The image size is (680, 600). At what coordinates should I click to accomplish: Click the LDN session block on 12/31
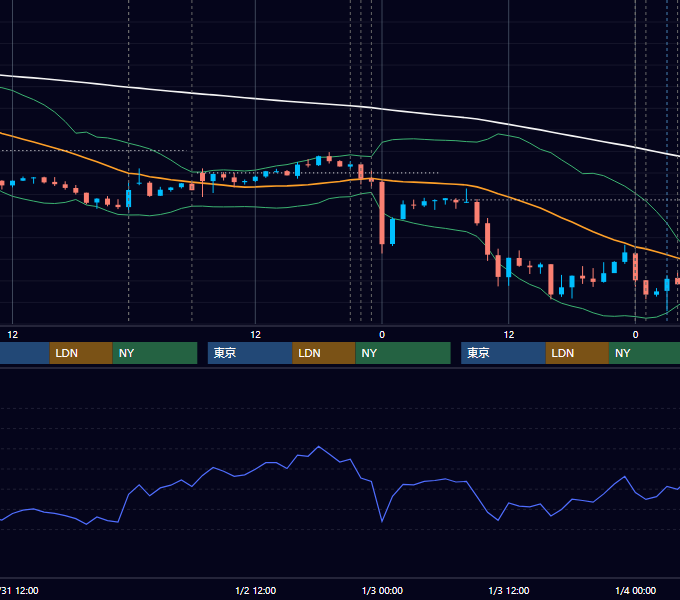pyautogui.click(x=81, y=353)
